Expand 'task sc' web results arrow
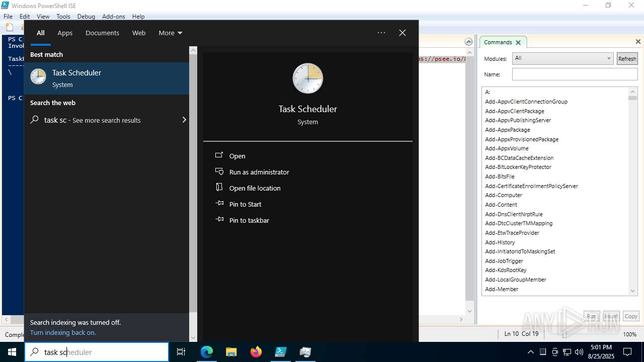Viewport: 644px width, 362px height. 184,120
